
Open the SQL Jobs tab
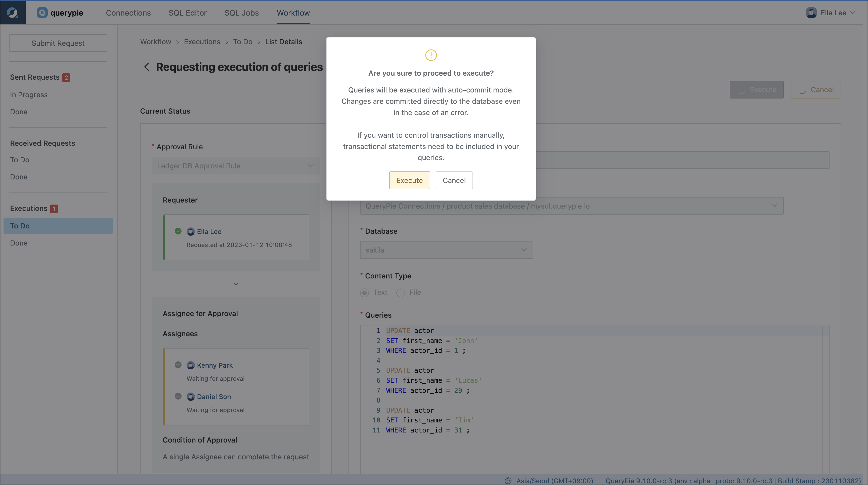click(242, 13)
